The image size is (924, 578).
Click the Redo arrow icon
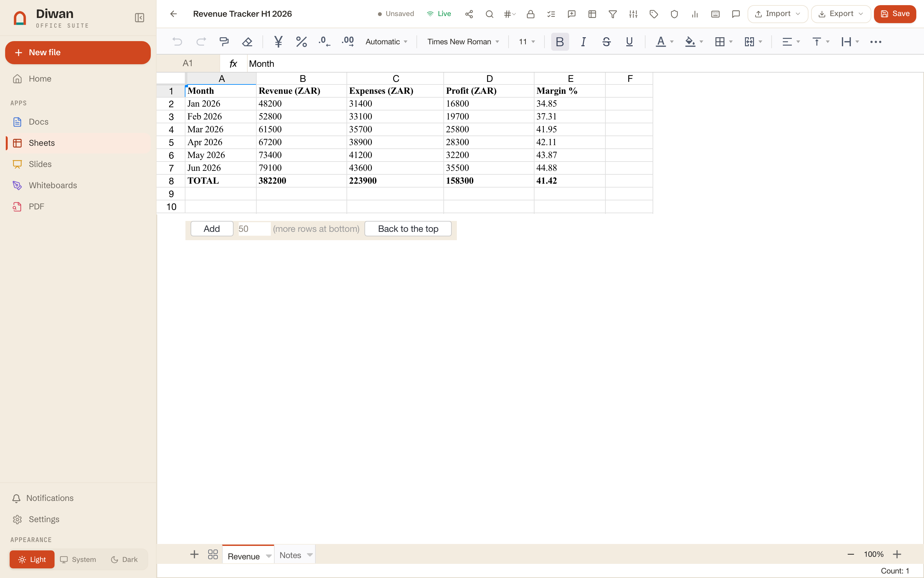[201, 42]
